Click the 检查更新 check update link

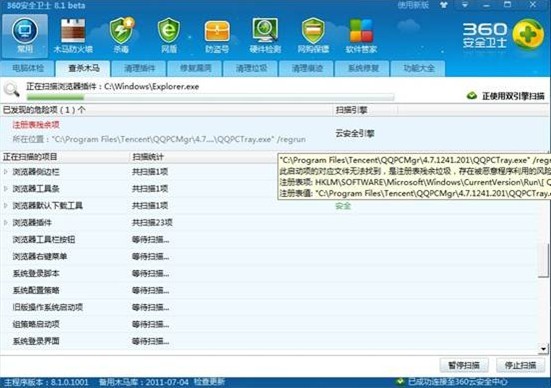pos(209,382)
